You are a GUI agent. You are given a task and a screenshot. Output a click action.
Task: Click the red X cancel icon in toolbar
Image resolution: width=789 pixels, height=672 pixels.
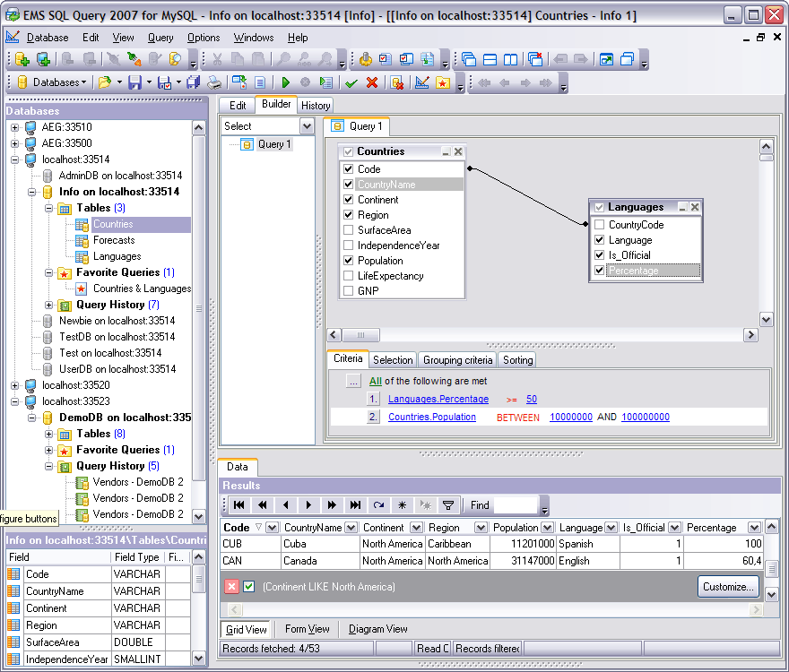pos(371,82)
